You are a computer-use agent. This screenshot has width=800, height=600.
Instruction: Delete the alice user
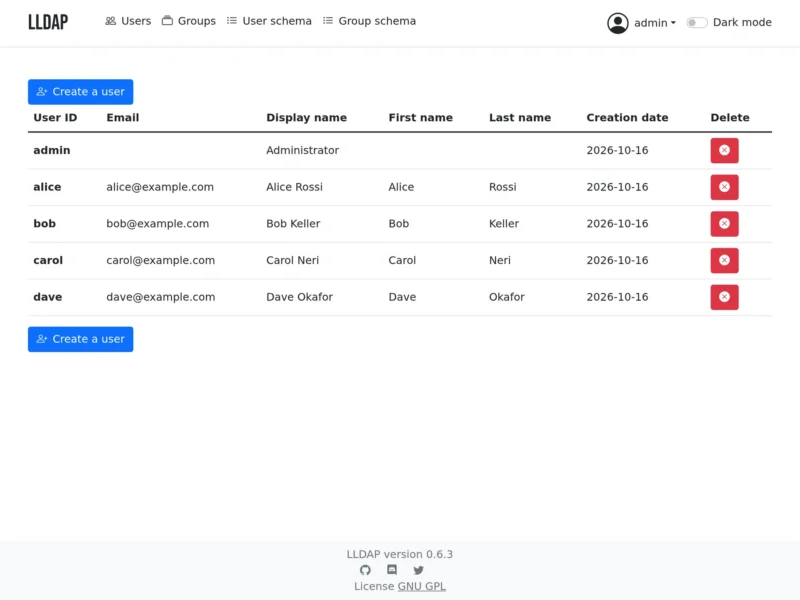coord(724,187)
